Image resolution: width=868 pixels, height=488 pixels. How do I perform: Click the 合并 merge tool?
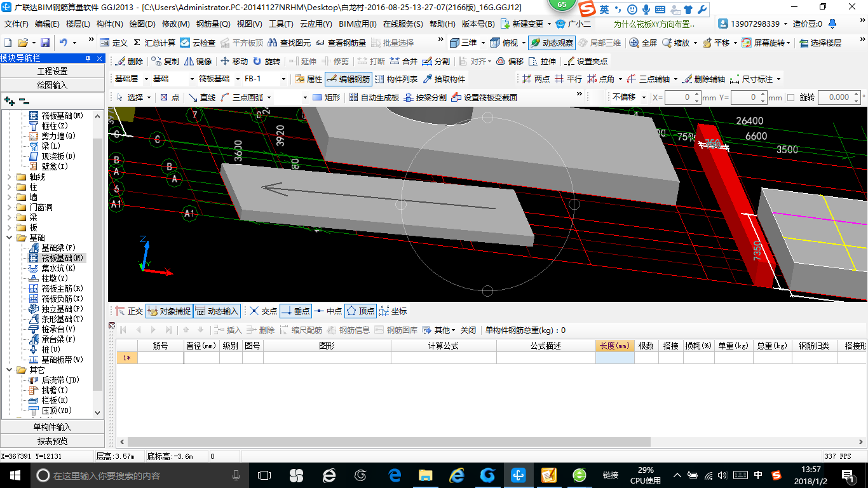point(403,61)
